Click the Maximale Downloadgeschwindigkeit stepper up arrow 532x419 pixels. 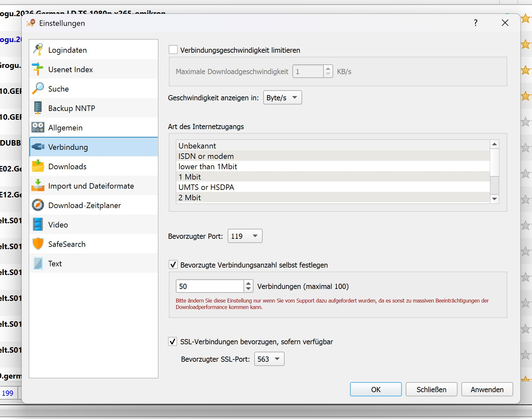pyautogui.click(x=328, y=69)
